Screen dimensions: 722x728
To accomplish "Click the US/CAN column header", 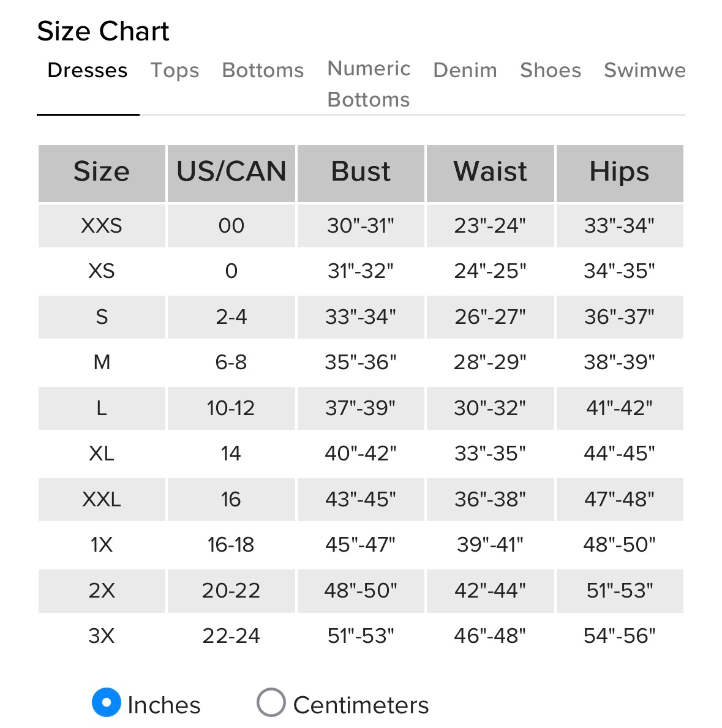I will (x=231, y=173).
